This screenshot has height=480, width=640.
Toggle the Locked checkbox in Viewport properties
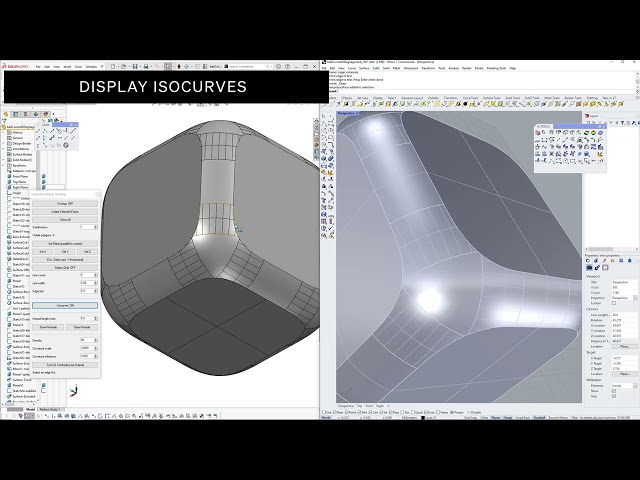(x=614, y=304)
